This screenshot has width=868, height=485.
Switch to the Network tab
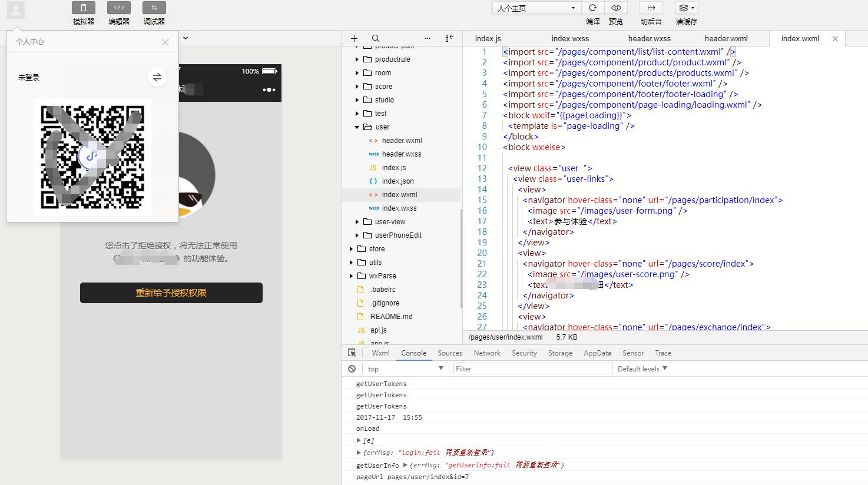coord(487,353)
